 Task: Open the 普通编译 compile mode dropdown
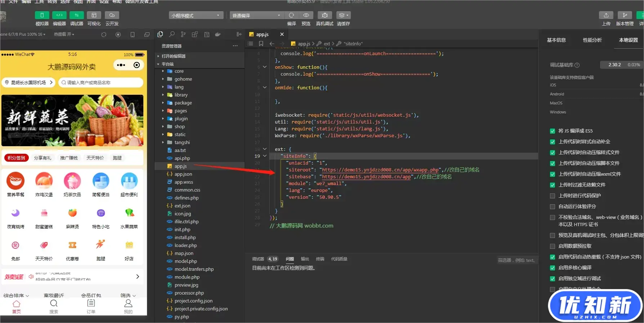coord(256,15)
